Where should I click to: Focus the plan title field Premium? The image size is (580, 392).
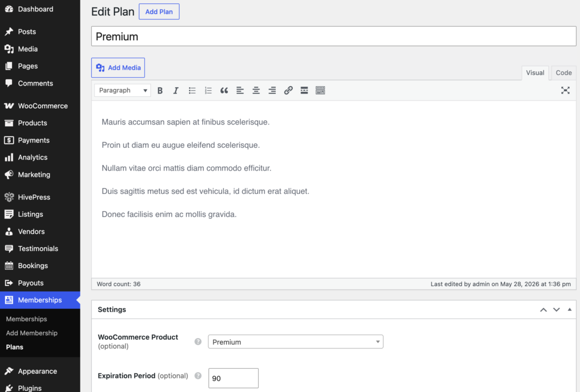click(334, 36)
